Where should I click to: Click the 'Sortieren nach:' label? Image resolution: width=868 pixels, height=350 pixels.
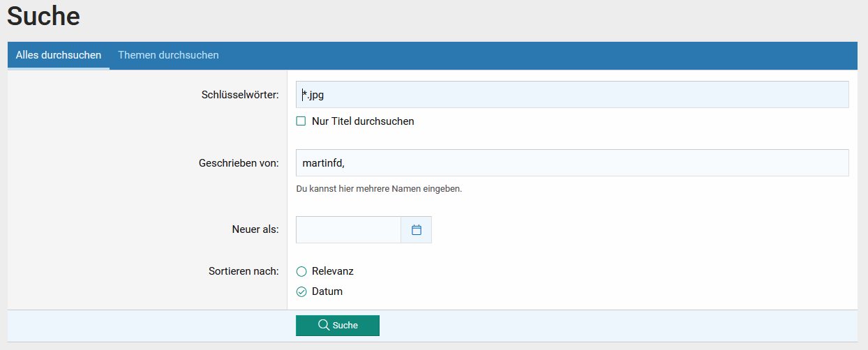point(244,271)
